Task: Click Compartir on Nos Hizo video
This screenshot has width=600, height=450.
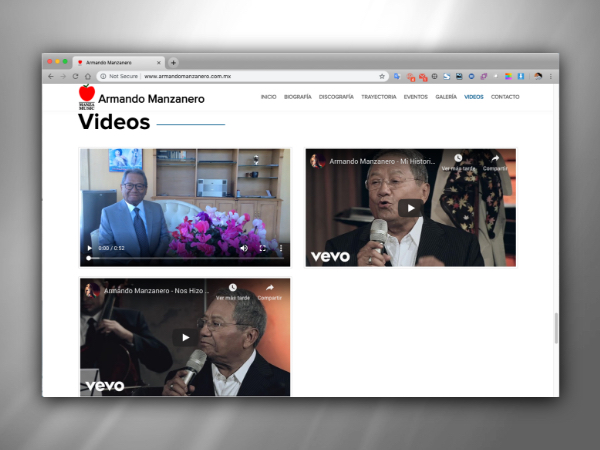Action: coord(270,292)
